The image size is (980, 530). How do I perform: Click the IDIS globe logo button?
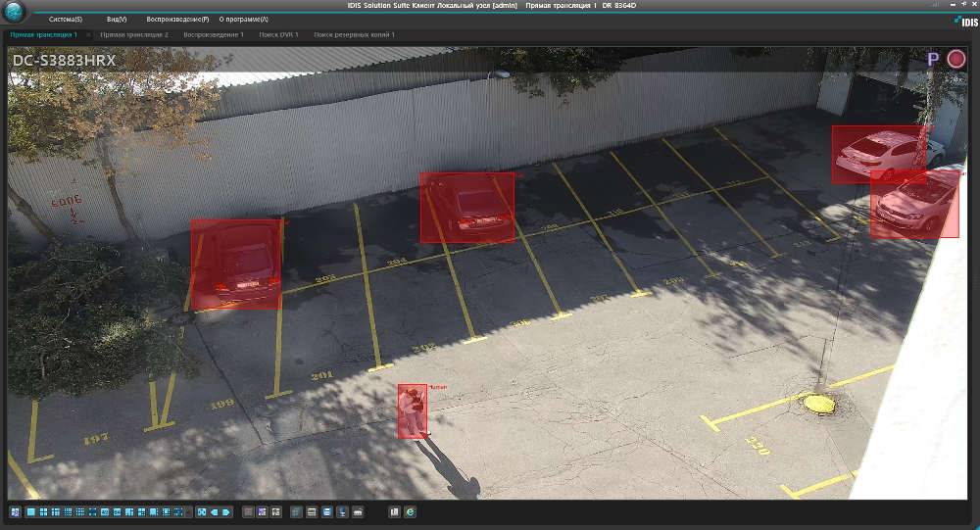click(15, 15)
